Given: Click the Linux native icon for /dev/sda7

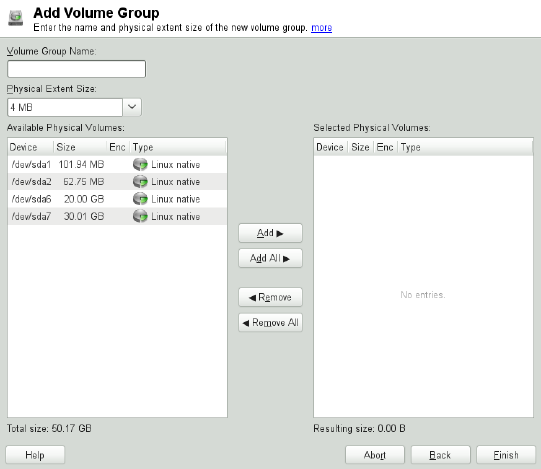Looking at the screenshot, I should pos(140,216).
